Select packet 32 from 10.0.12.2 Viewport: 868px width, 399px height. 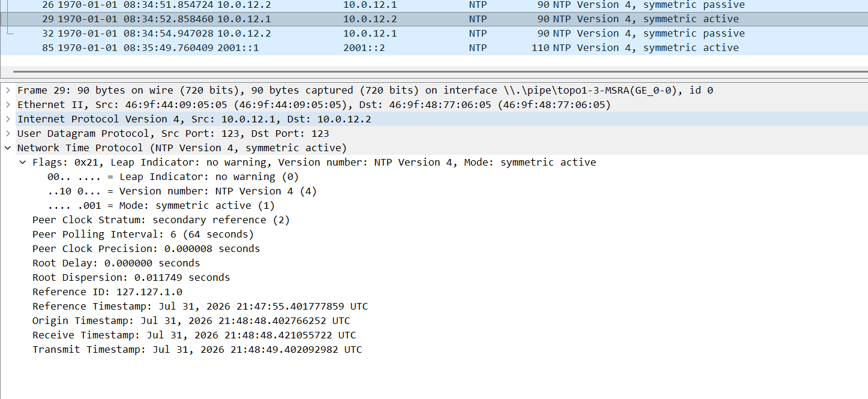coord(434,34)
